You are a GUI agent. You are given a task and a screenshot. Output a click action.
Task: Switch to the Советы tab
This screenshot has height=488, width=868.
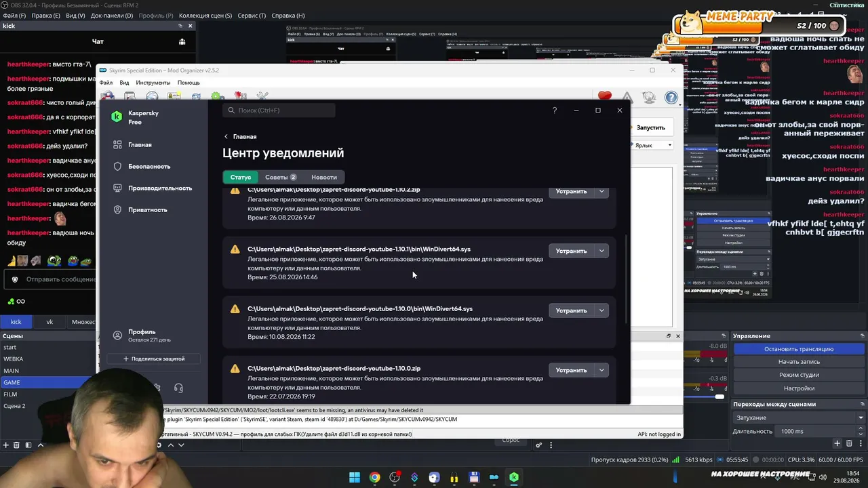(280, 177)
